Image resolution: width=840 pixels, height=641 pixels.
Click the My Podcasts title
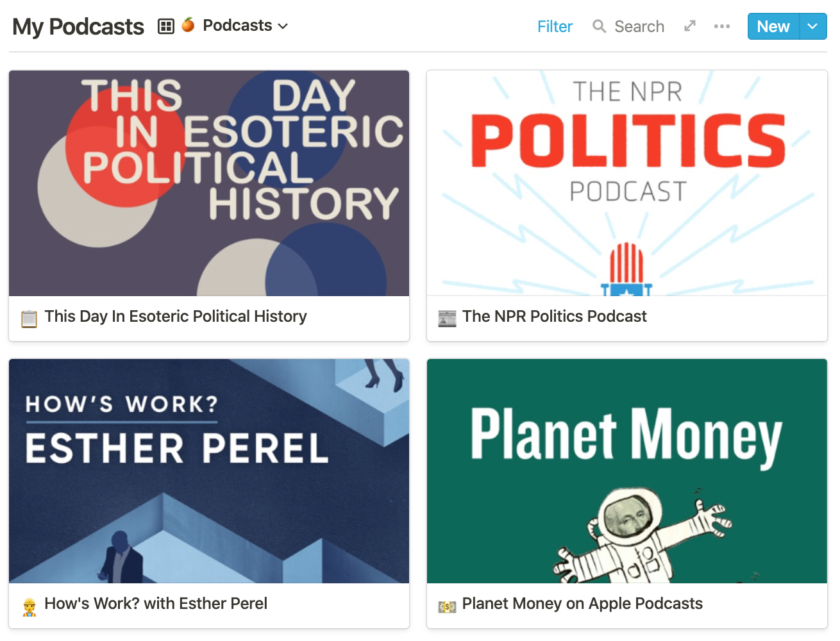[78, 26]
